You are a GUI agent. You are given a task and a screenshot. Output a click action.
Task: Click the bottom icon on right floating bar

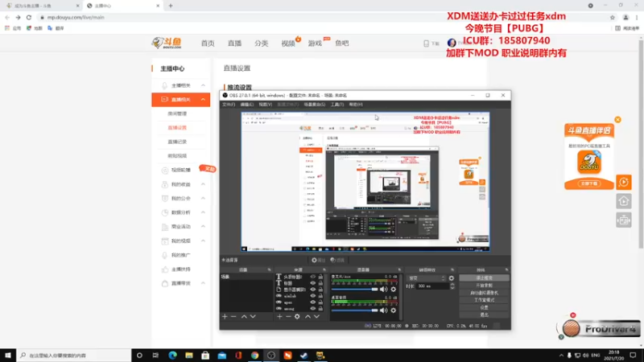[x=623, y=220]
